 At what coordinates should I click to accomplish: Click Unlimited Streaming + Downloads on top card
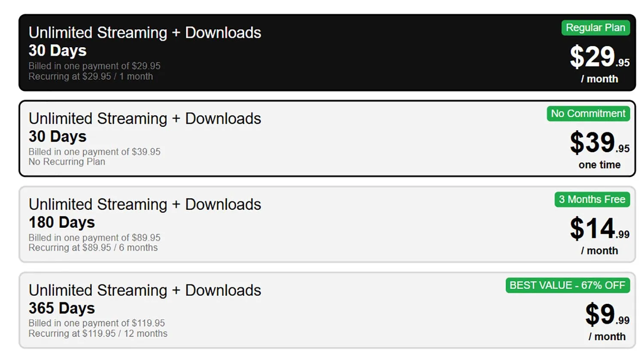145,33
